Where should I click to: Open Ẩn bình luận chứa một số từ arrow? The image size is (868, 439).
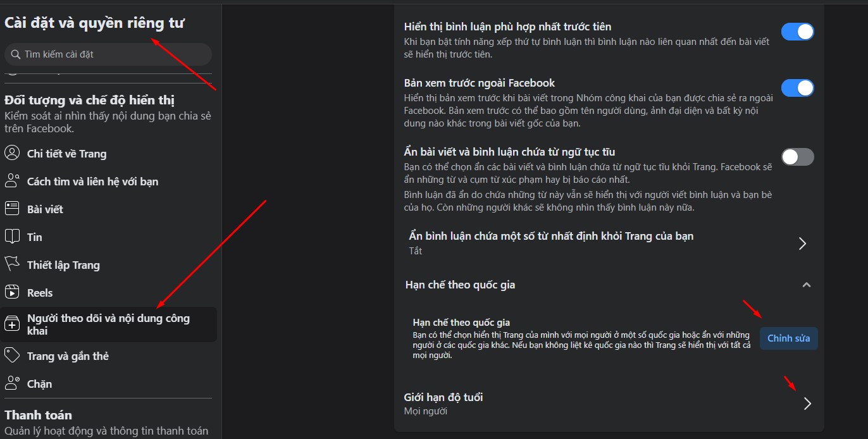pyautogui.click(x=802, y=244)
